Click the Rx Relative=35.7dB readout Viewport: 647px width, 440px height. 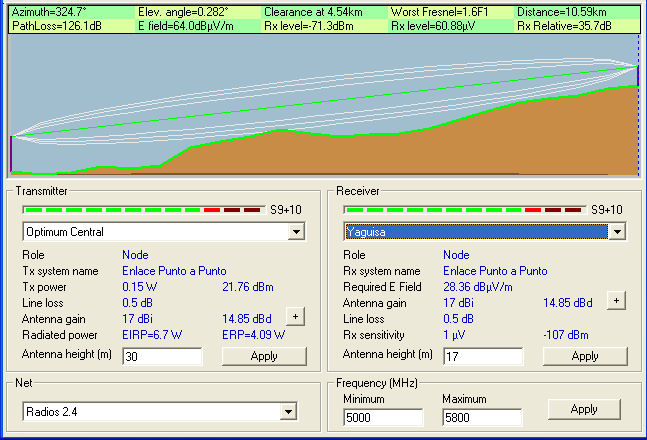click(x=564, y=26)
